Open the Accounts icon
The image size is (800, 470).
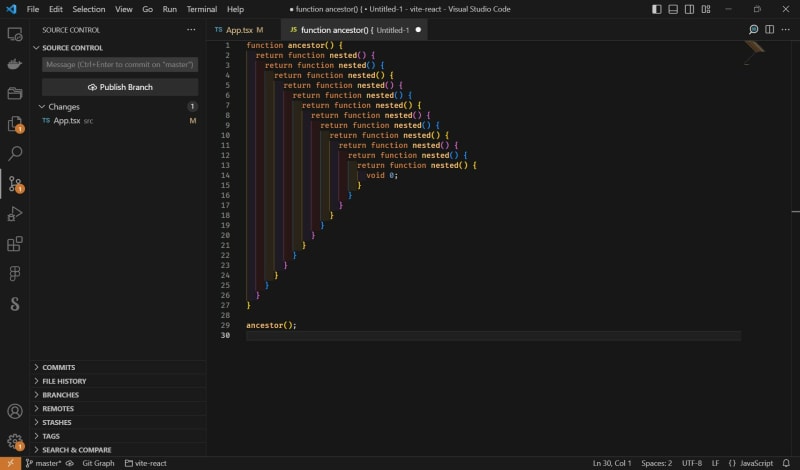(15, 411)
